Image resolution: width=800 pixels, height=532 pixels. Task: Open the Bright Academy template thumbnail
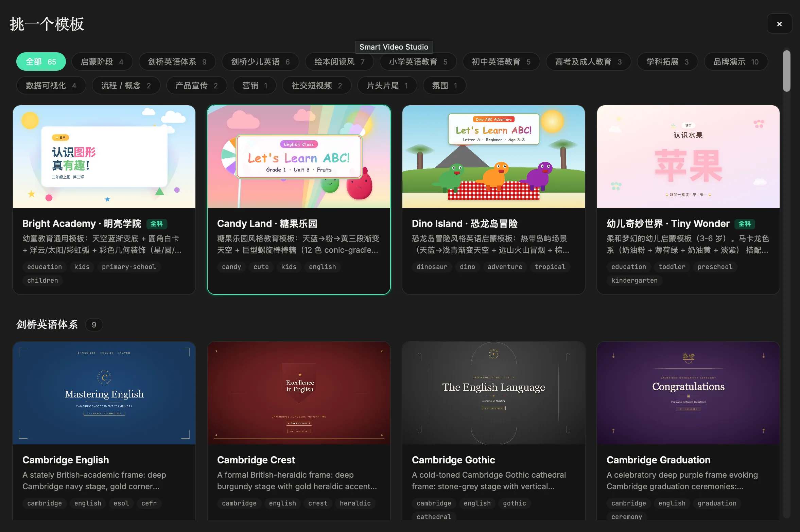pos(104,157)
